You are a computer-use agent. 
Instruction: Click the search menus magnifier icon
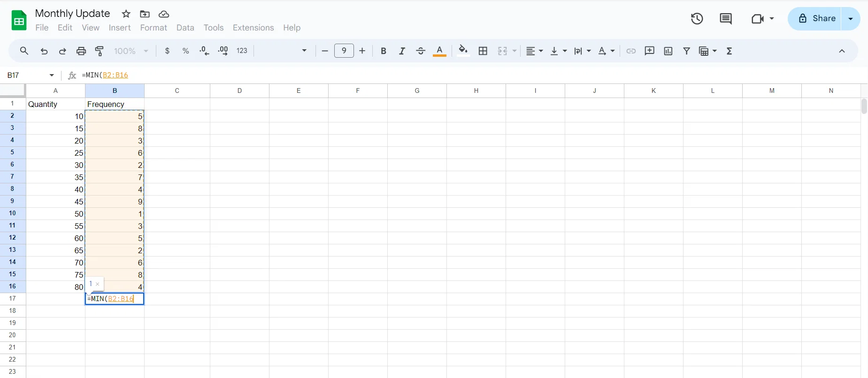pos(24,51)
